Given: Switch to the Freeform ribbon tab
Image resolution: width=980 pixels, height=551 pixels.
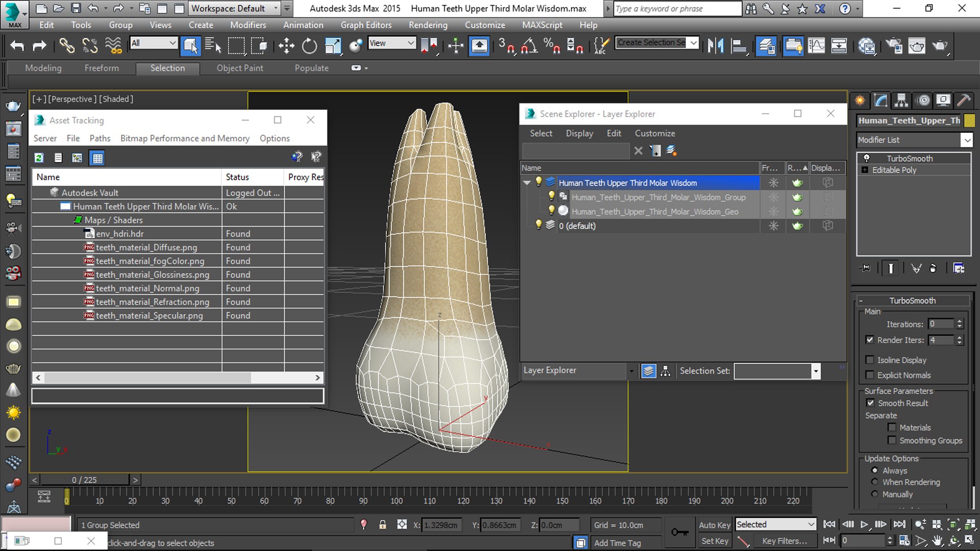Looking at the screenshot, I should click(x=102, y=68).
